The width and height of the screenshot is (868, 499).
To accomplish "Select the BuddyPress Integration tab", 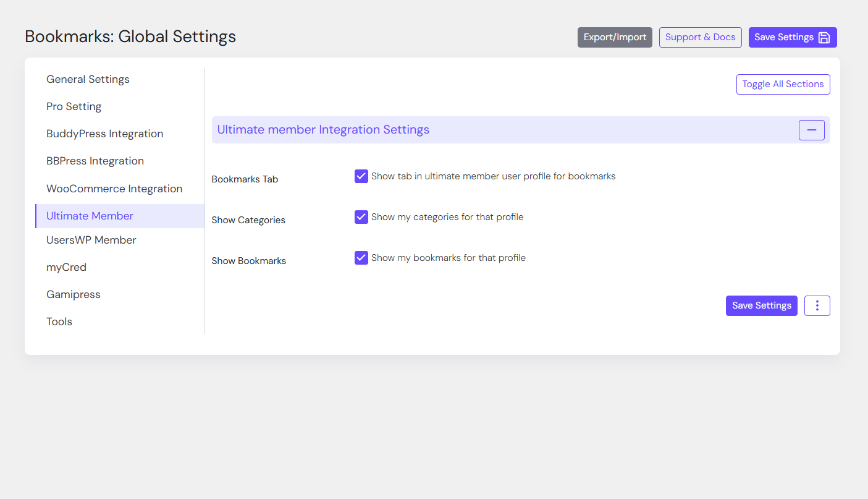I will pos(104,134).
